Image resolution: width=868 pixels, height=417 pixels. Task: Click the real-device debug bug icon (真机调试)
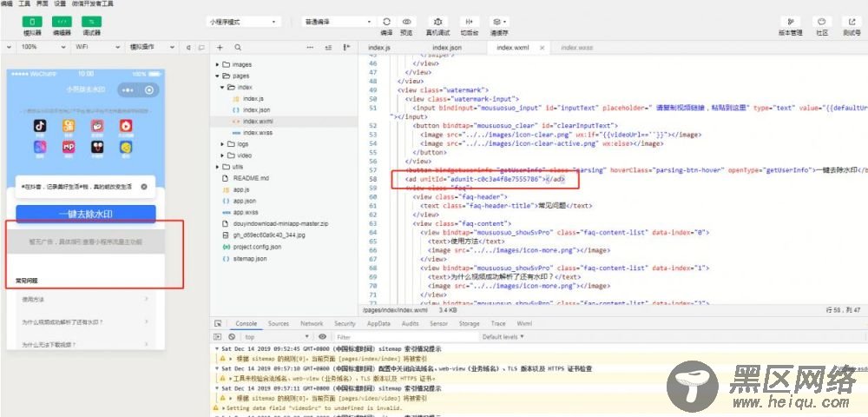[x=437, y=22]
